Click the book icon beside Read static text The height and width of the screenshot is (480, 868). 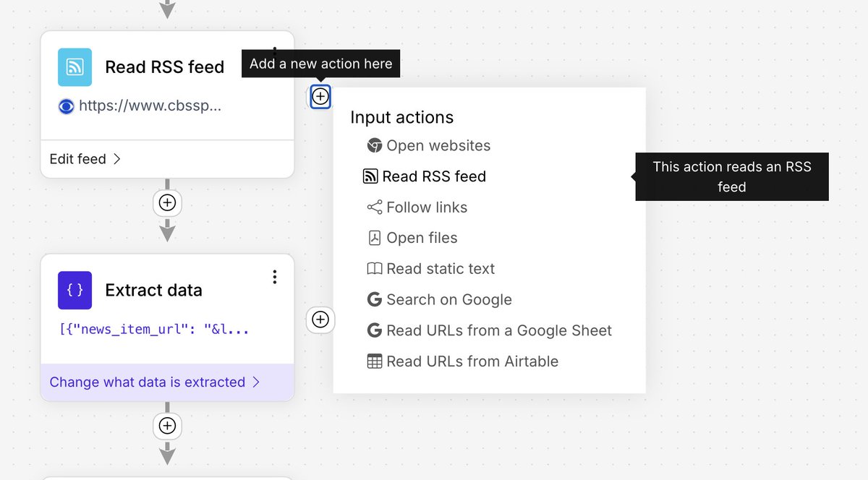click(374, 269)
